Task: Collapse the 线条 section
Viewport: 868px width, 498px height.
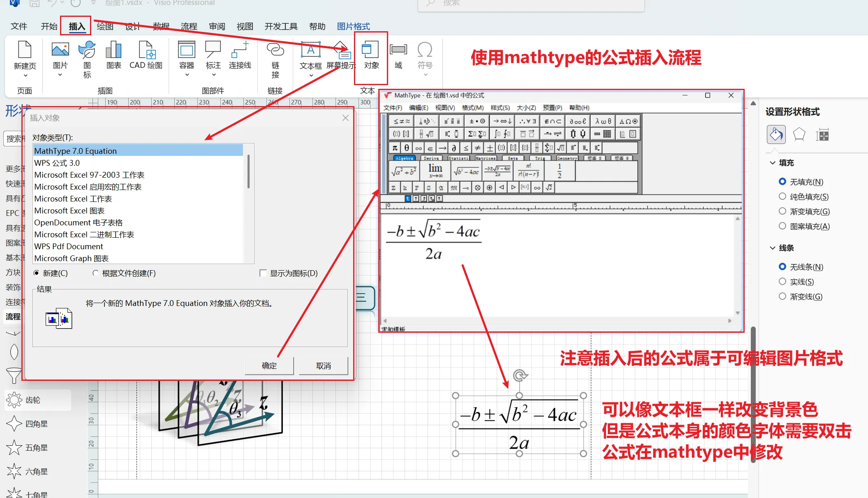Action: pyautogui.click(x=773, y=248)
